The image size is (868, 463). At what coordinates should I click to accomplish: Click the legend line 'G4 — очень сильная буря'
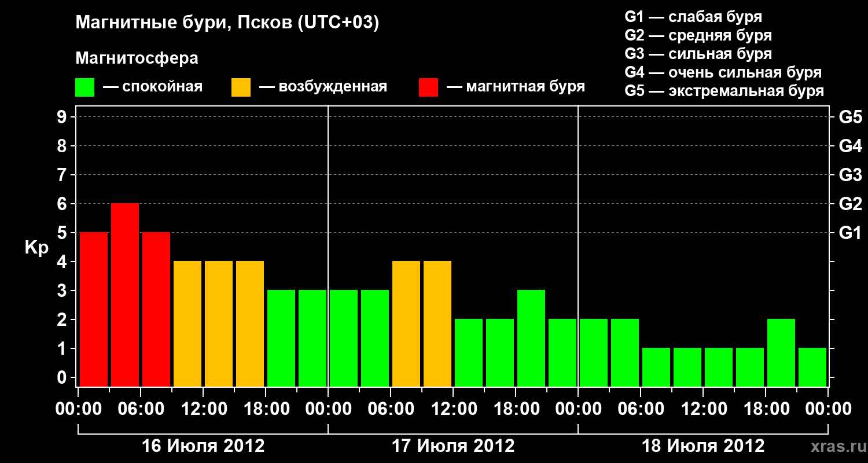tap(723, 72)
